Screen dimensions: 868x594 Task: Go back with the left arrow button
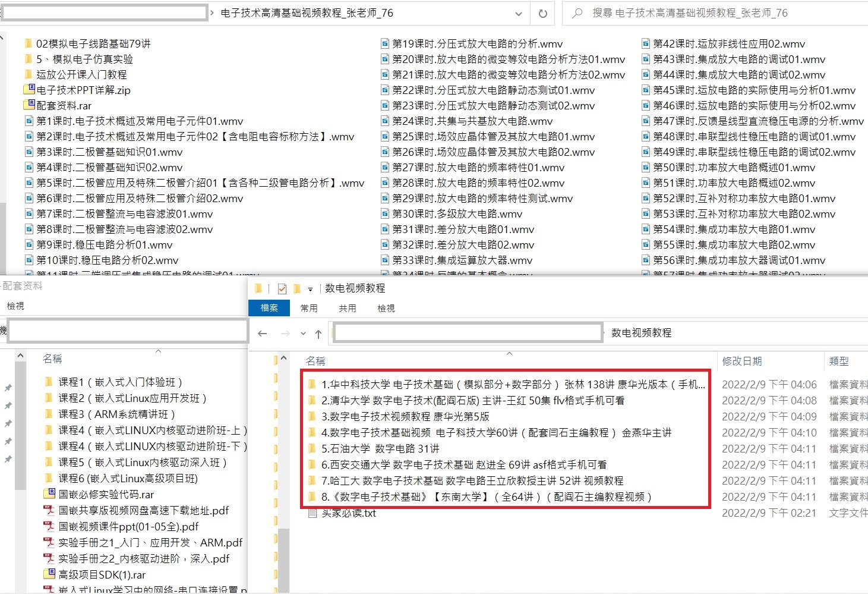pyautogui.click(x=263, y=334)
